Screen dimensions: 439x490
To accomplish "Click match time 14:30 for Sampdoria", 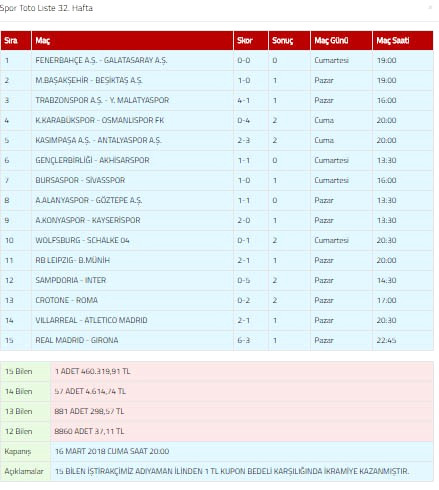I will (x=386, y=280).
